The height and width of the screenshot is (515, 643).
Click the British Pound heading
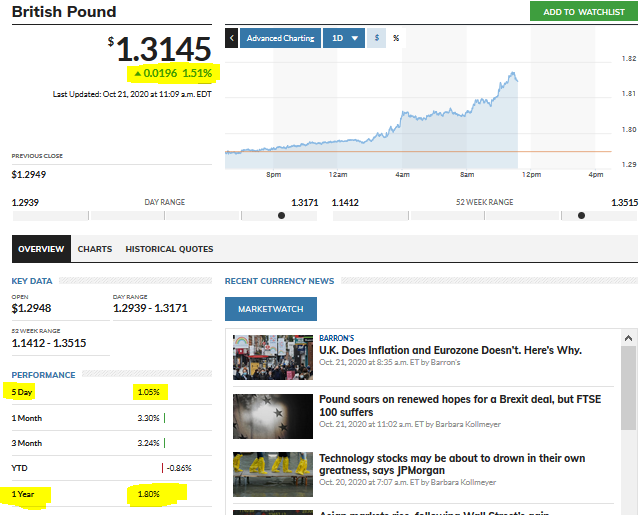coord(64,12)
